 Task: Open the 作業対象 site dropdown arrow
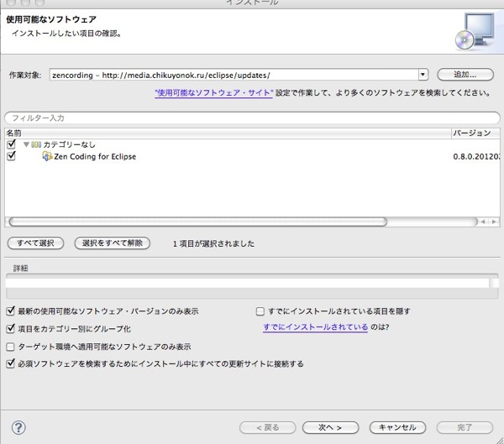tap(423, 75)
